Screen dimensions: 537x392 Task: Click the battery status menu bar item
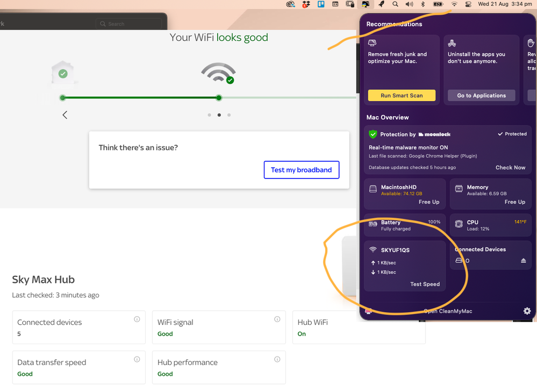pyautogui.click(x=439, y=4)
